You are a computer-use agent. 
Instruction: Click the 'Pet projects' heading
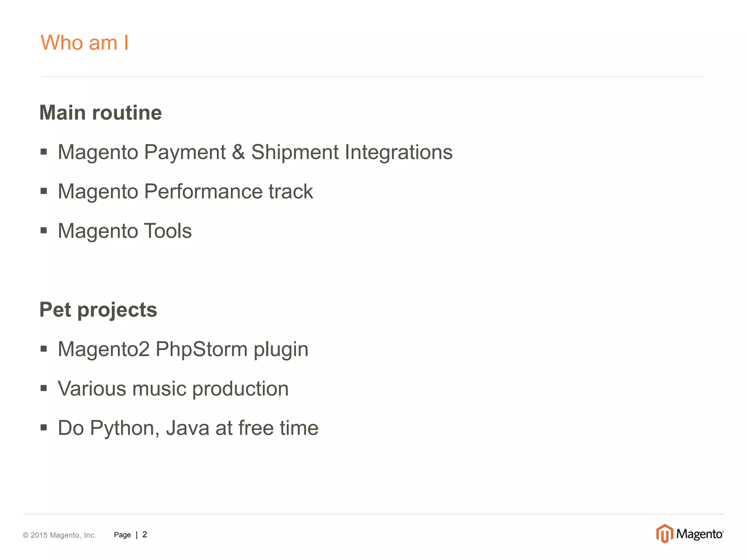[x=98, y=310]
